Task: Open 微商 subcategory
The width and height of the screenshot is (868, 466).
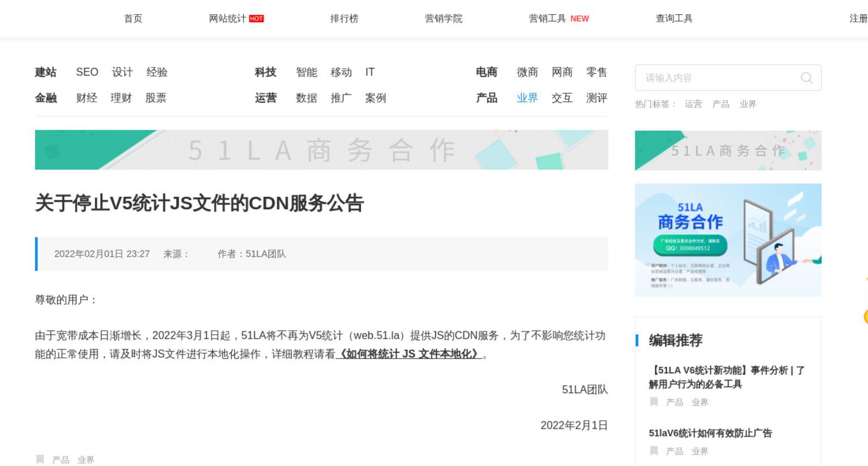Action: coord(527,72)
